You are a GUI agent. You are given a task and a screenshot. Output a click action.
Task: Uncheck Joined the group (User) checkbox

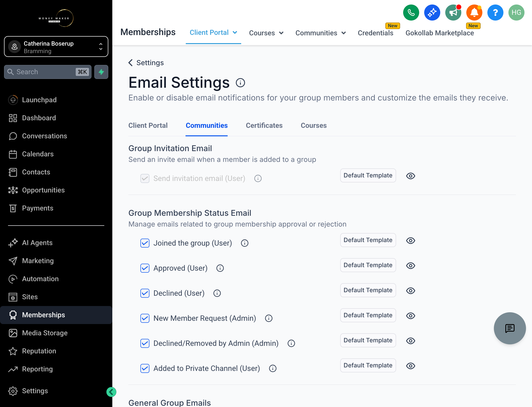point(145,243)
